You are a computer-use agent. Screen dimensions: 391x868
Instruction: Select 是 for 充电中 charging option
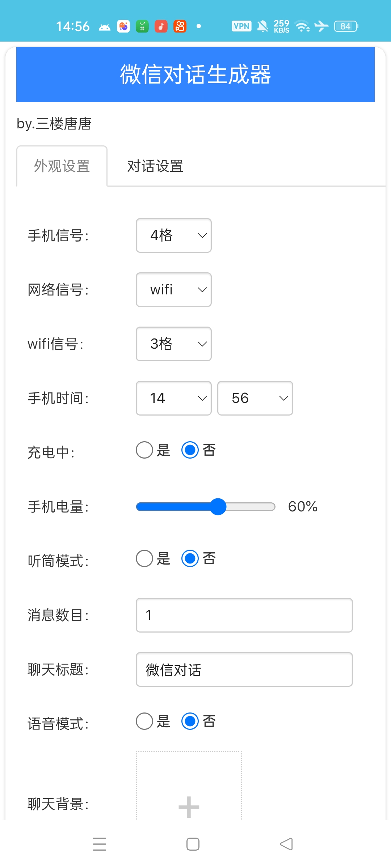tap(144, 450)
